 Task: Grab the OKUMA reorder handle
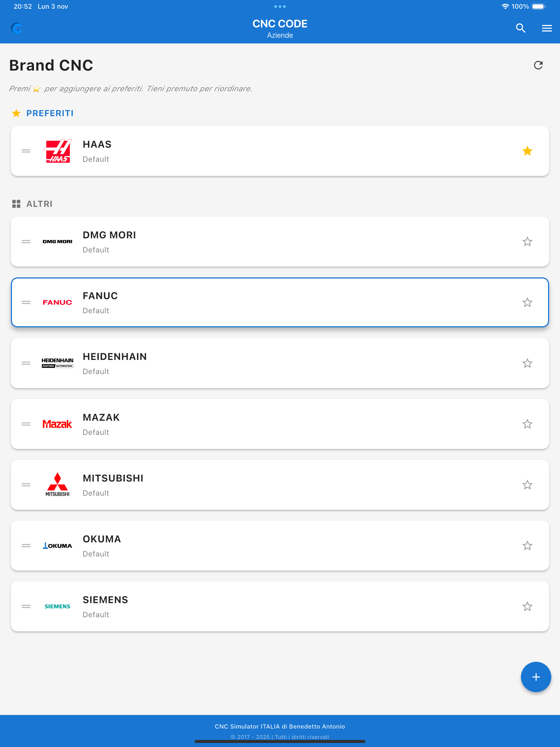point(26,545)
